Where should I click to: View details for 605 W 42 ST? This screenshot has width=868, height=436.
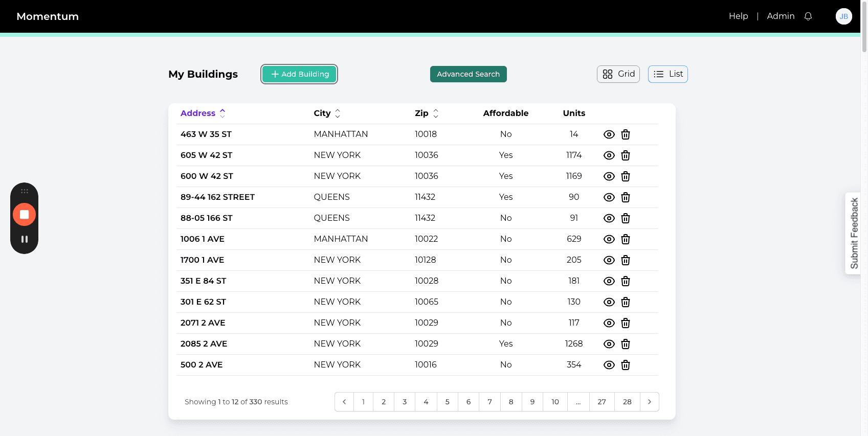point(609,155)
